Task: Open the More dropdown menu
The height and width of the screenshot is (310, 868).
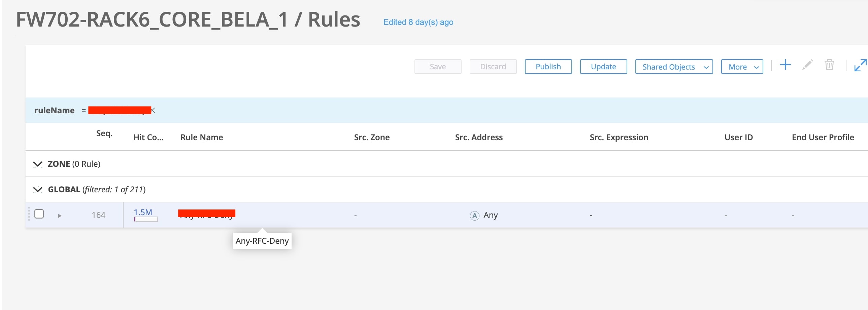Action: [x=742, y=67]
